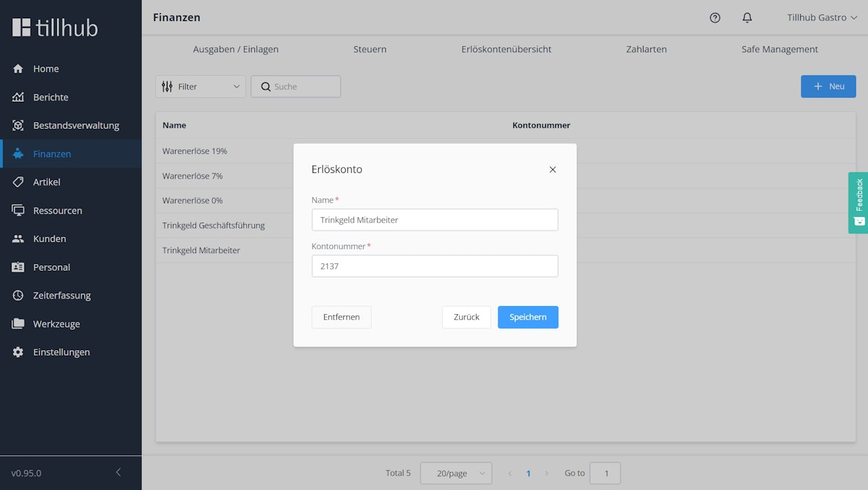Click the Entfernen button
868x490 pixels.
pyautogui.click(x=342, y=317)
